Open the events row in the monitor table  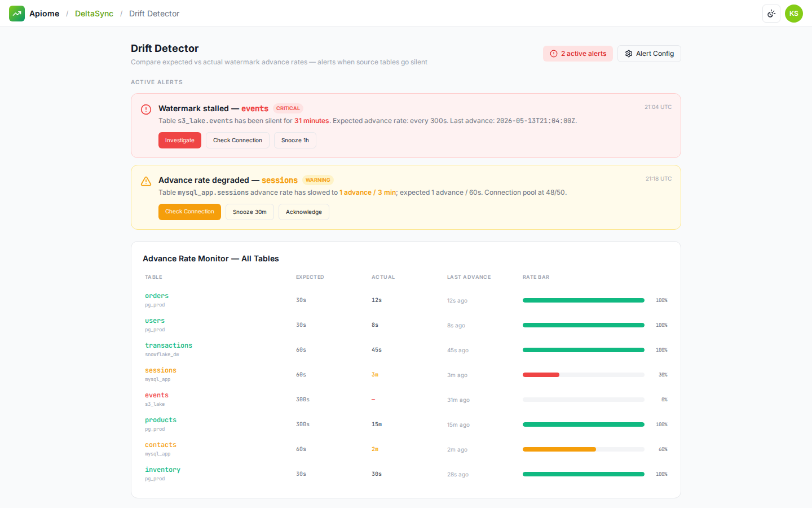406,399
